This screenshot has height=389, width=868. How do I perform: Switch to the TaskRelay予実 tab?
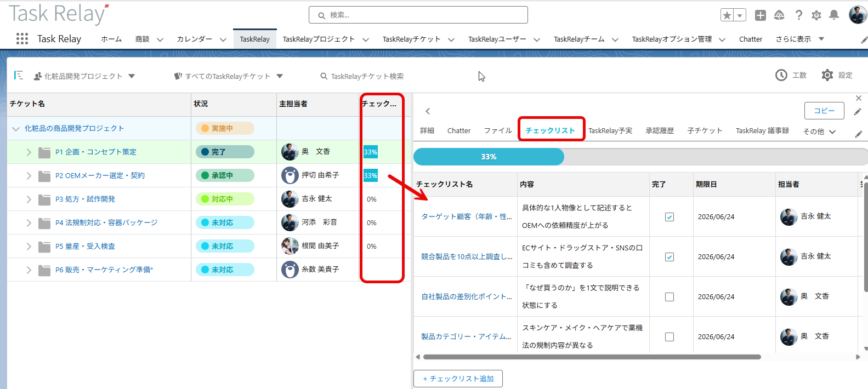pos(610,130)
